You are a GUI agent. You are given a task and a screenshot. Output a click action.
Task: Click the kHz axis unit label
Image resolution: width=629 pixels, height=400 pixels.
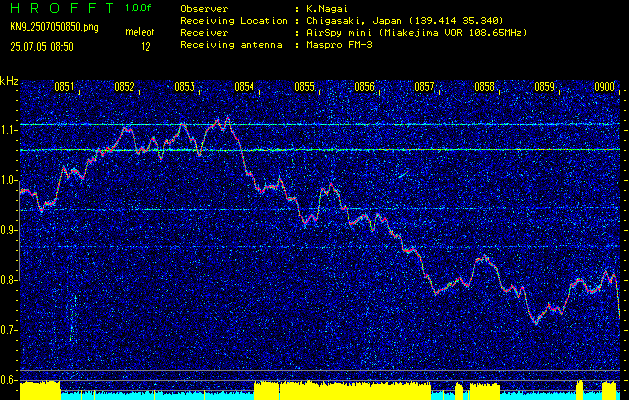coord(9,81)
